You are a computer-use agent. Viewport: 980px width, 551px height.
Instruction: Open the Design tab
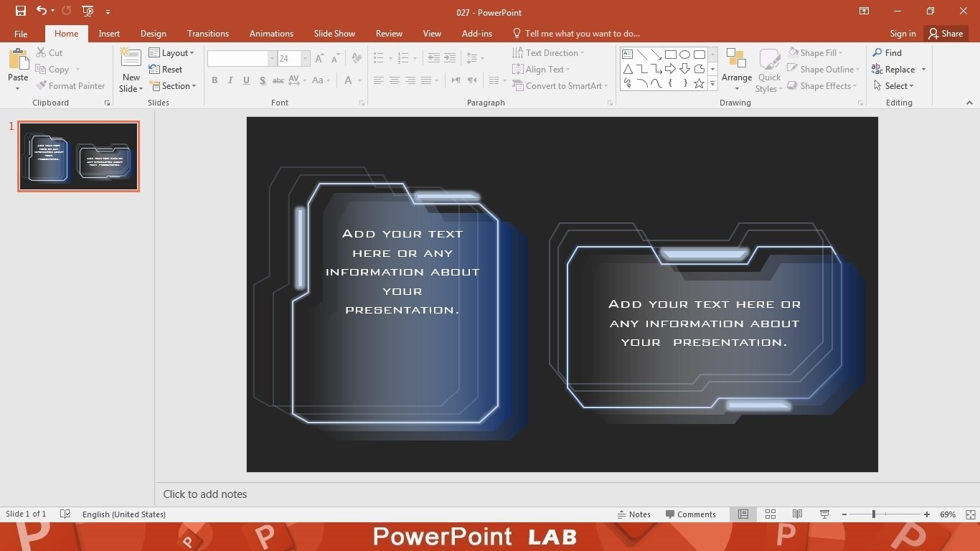point(153,34)
